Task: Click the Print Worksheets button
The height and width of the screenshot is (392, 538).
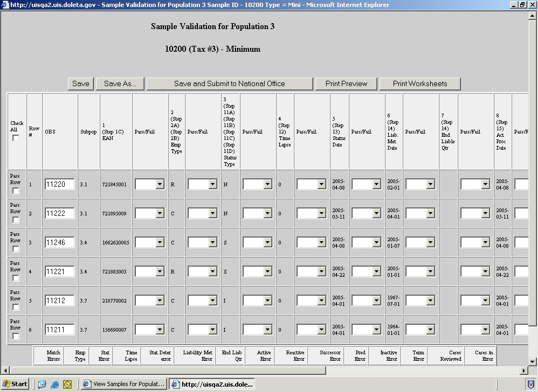Action: click(420, 83)
